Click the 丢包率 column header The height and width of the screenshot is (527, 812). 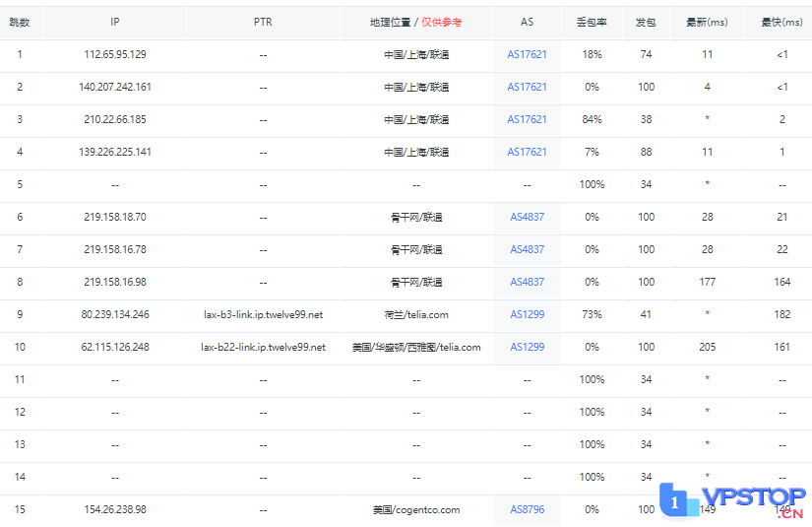592,23
